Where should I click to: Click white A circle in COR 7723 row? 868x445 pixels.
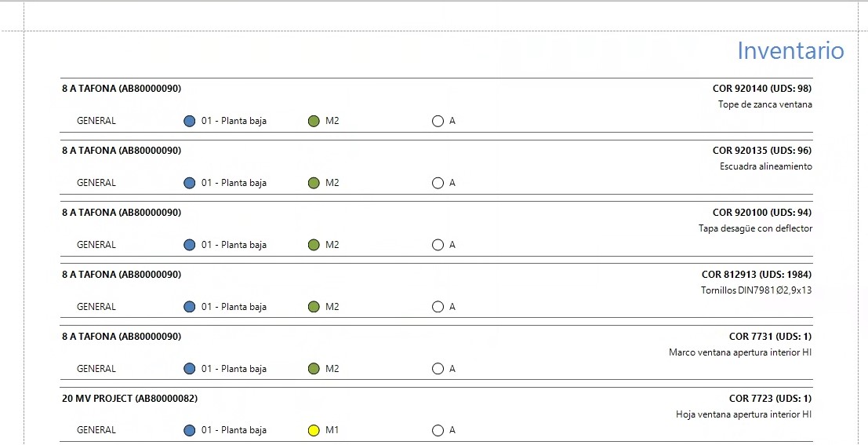click(438, 430)
